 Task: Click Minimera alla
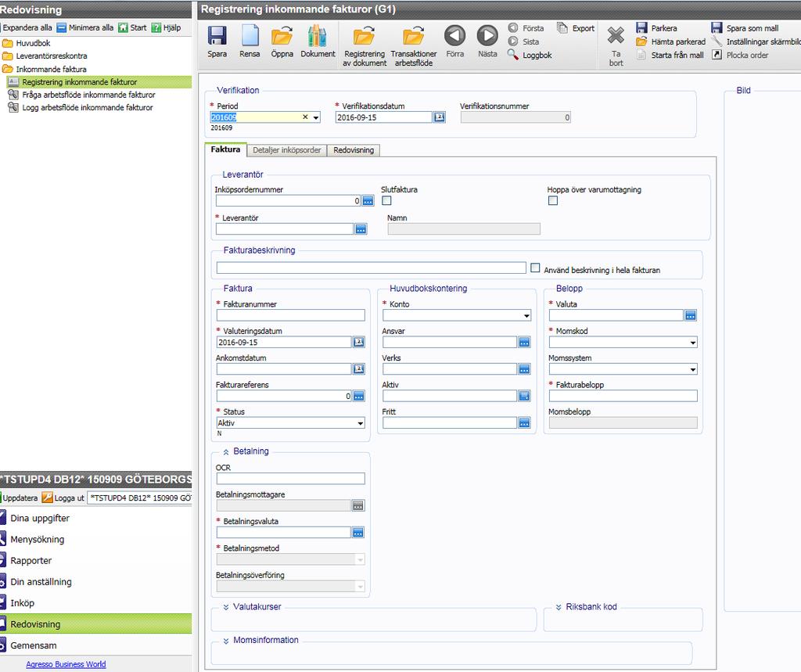[x=84, y=27]
